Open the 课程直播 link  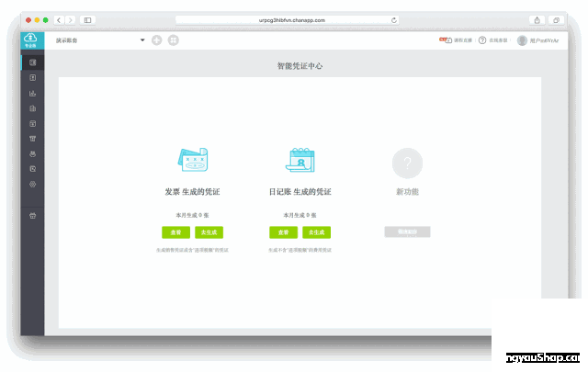463,40
